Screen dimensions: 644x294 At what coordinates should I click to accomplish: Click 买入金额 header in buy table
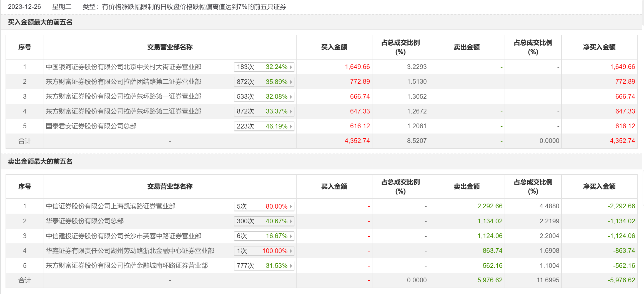(334, 47)
